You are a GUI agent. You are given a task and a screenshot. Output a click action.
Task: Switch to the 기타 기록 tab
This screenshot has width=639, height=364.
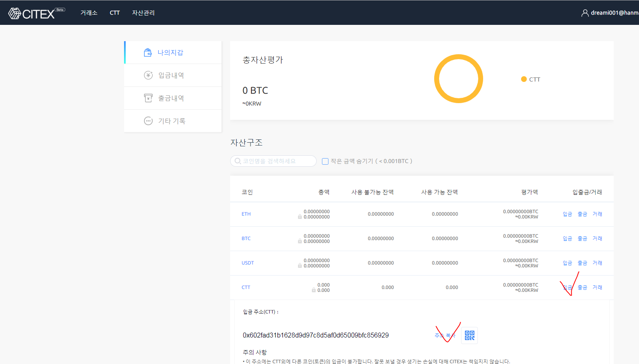pos(173,121)
